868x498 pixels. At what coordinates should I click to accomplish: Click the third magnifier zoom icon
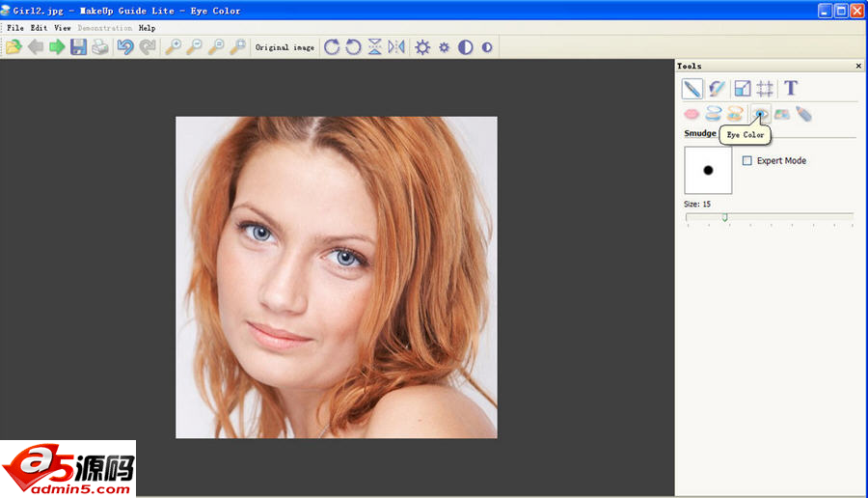(216, 47)
